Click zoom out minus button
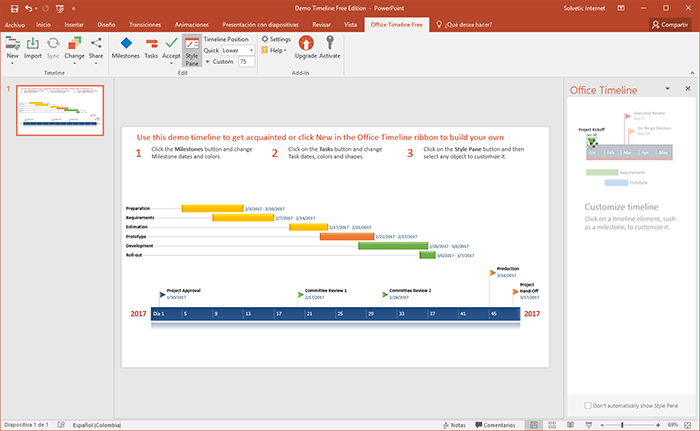 602,425
